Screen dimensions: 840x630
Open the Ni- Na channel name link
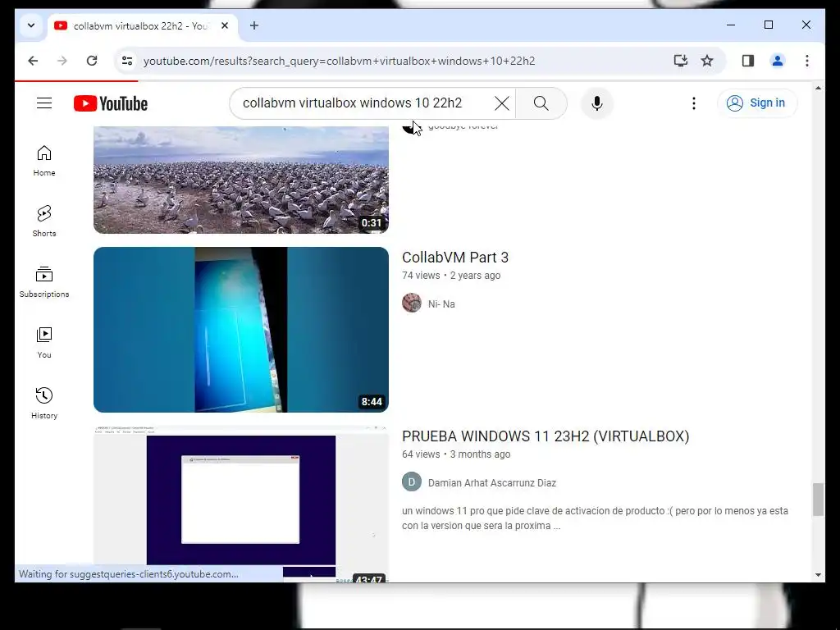(441, 304)
